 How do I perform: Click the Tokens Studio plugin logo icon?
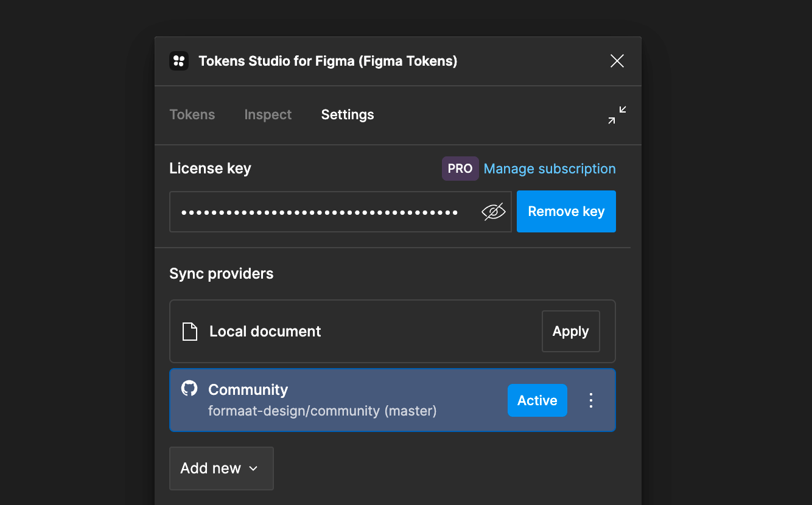pos(179,61)
